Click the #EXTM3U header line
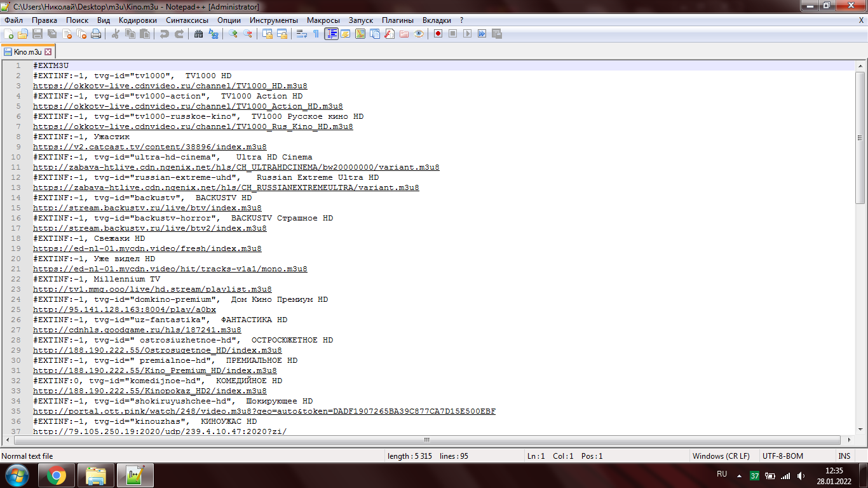The image size is (868, 488). (x=51, y=65)
